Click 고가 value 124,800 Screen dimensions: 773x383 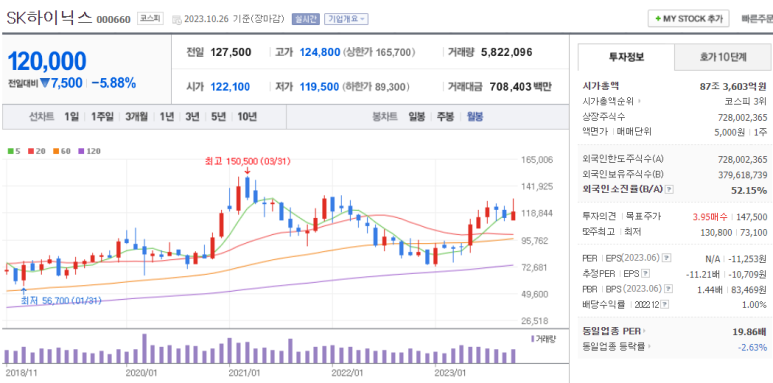coord(319,52)
